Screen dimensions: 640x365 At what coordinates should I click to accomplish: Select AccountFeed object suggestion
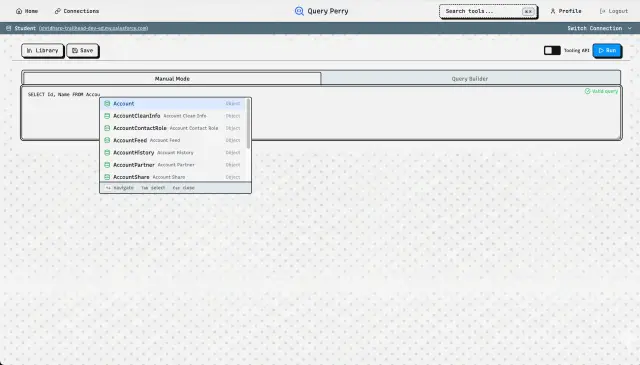pos(173,140)
